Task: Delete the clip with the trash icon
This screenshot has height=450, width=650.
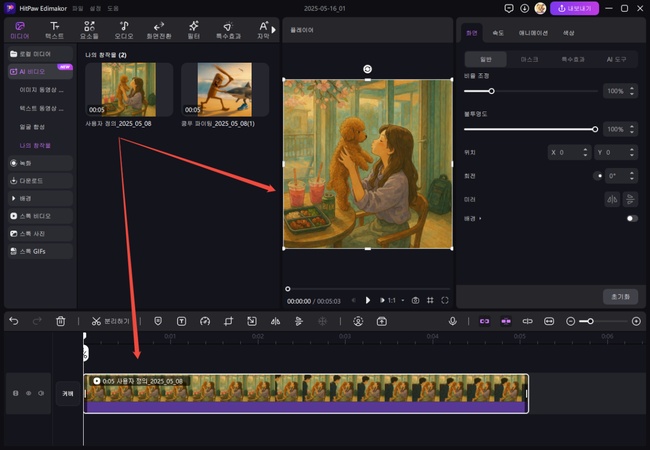Action: point(61,321)
